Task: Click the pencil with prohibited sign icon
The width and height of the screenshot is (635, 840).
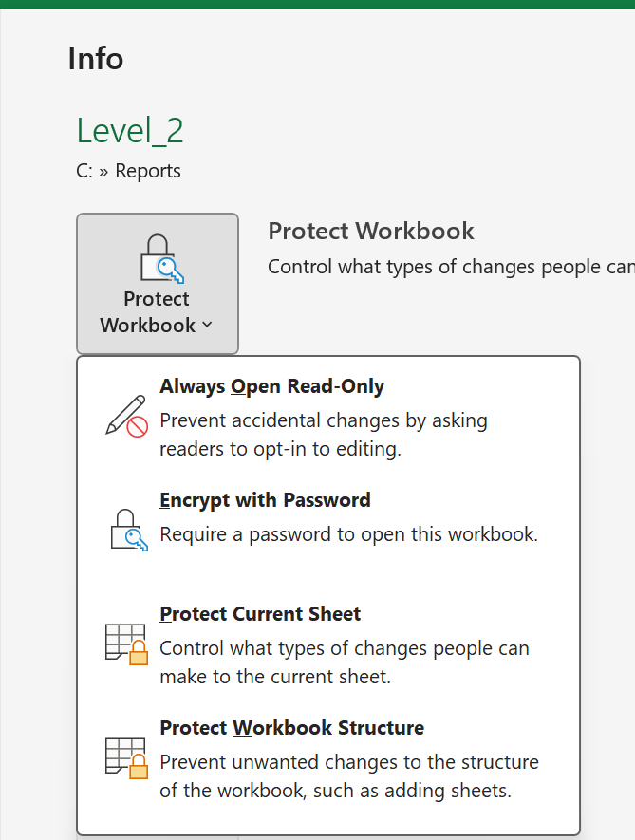Action: click(x=127, y=417)
